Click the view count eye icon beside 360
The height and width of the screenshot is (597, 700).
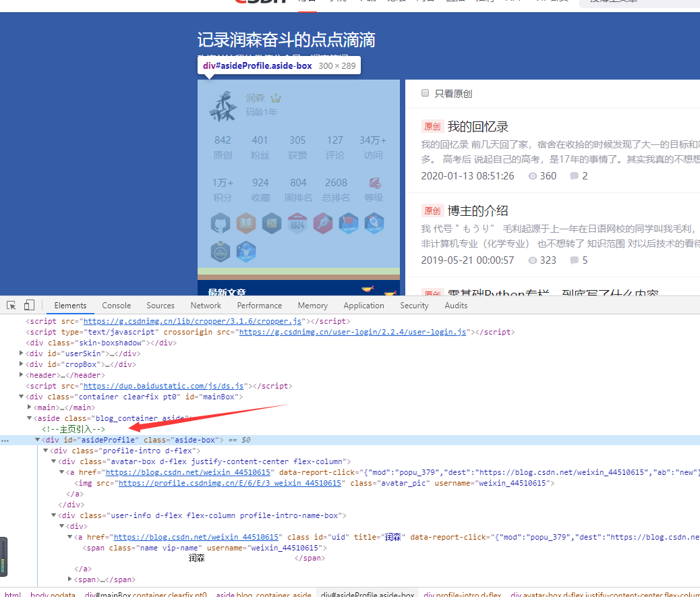coord(532,176)
